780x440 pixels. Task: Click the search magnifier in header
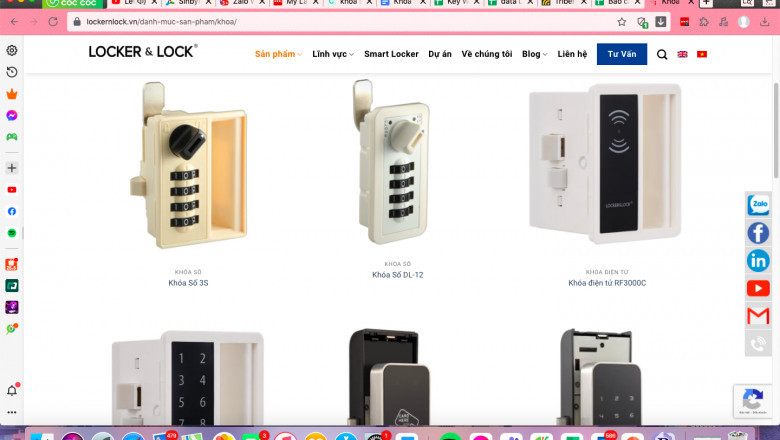pyautogui.click(x=662, y=54)
